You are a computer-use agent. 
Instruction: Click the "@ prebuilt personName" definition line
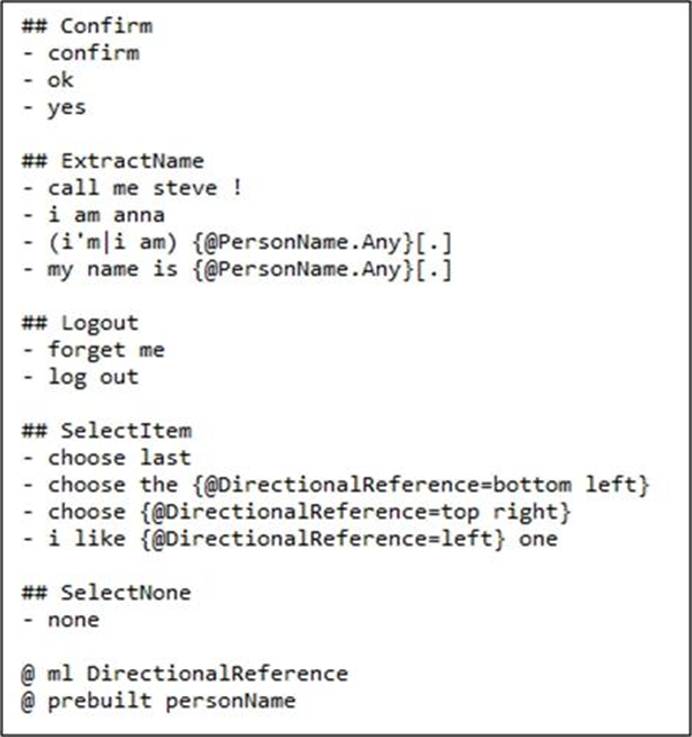pos(158,700)
